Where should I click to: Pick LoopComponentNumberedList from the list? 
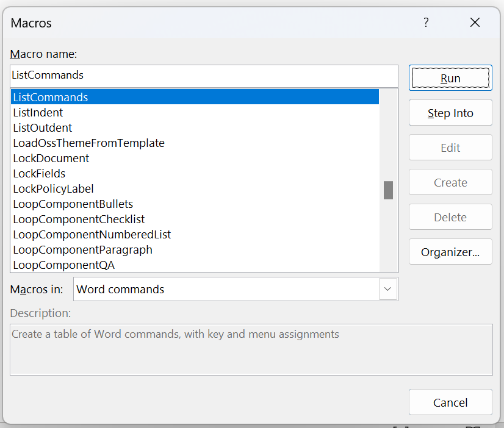click(195, 234)
